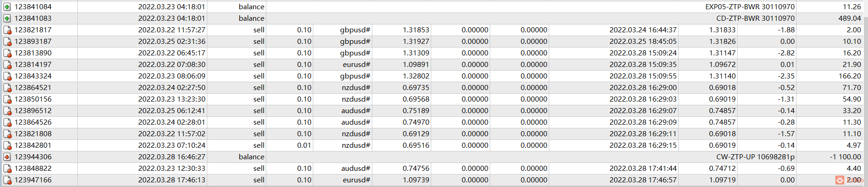Select close time 2022.03.24 16:44:37
The width and height of the screenshot is (868, 187).
(643, 30)
